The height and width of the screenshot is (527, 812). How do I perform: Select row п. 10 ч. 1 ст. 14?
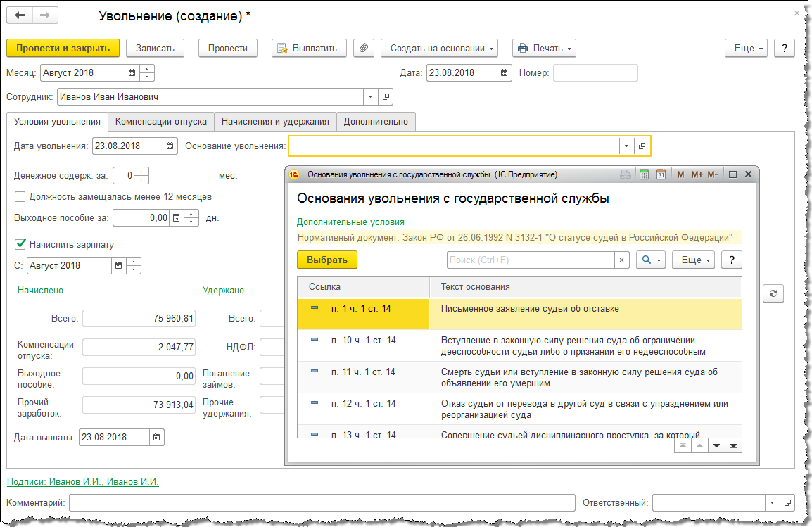point(519,345)
